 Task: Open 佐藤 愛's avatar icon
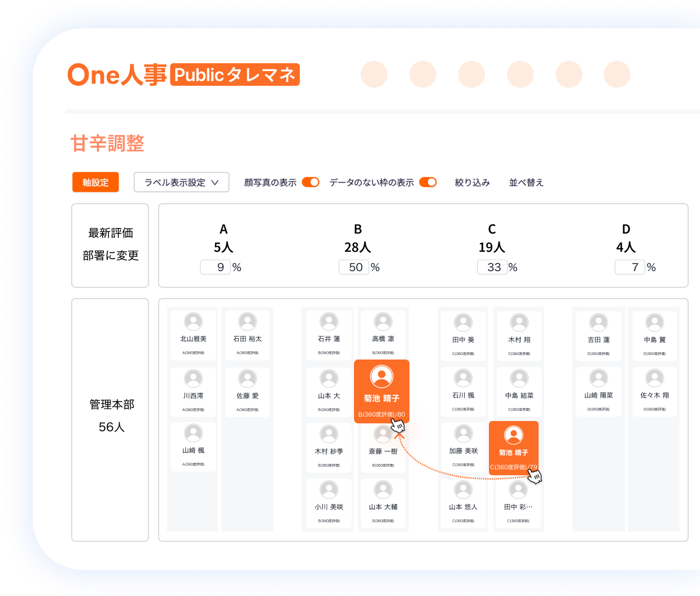247,378
